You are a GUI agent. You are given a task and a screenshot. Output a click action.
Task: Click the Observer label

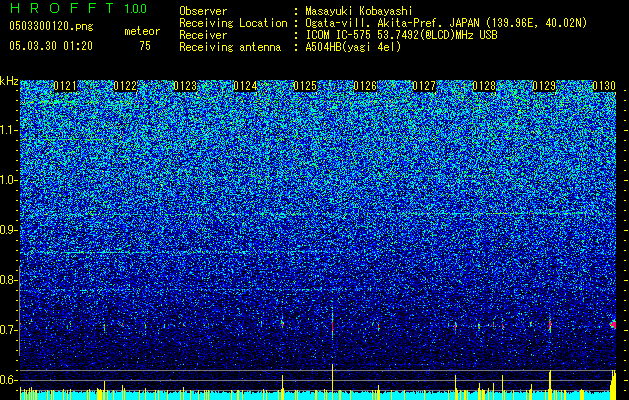coord(203,11)
